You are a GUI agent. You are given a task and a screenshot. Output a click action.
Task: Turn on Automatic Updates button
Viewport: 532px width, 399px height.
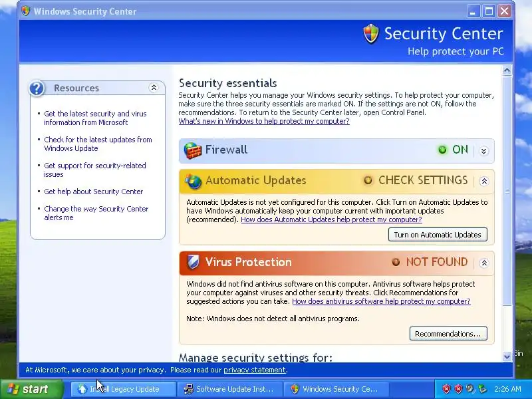pos(438,235)
